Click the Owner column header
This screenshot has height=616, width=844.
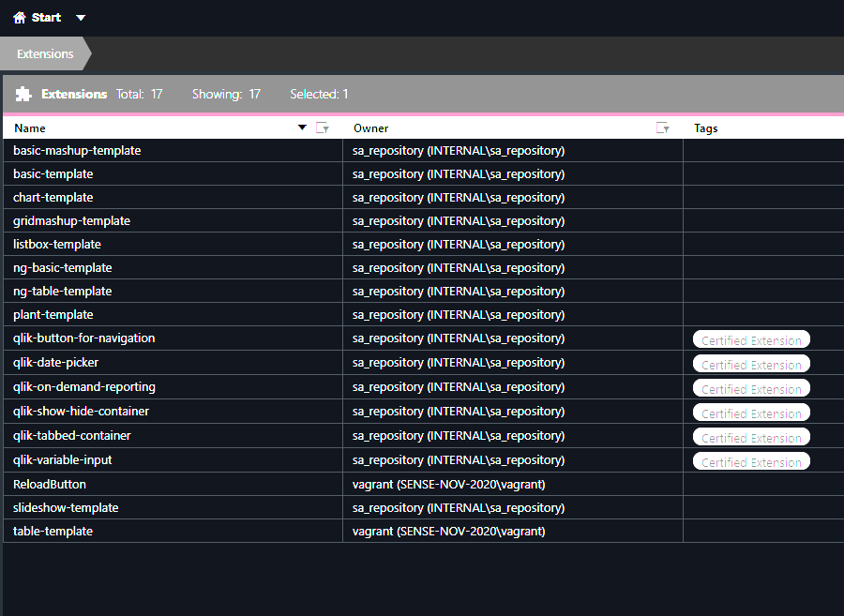coord(370,128)
